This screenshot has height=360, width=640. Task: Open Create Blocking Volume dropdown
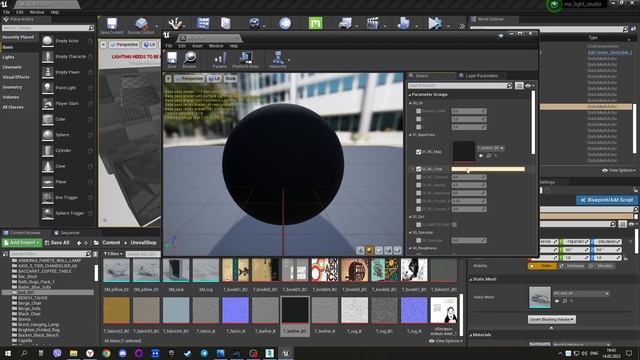click(551, 320)
